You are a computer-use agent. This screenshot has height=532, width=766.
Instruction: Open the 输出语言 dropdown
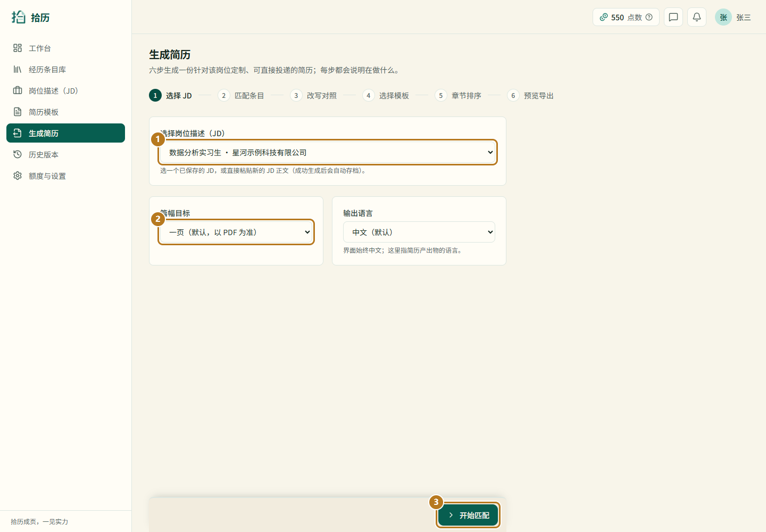coord(419,232)
